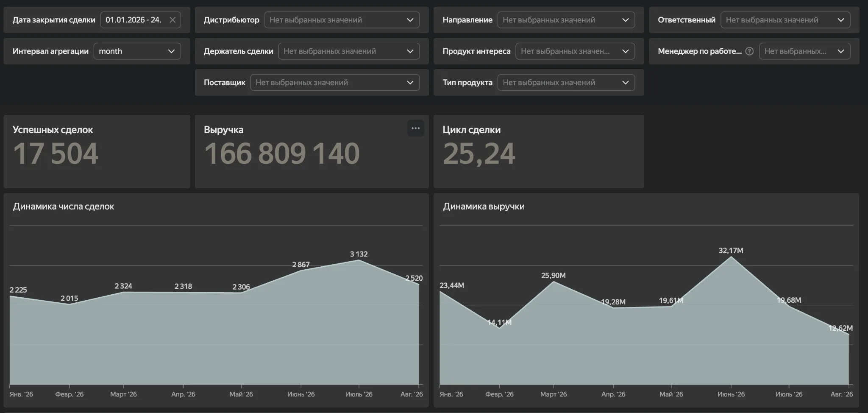Open the Тип продукта dropdown

[x=566, y=83]
